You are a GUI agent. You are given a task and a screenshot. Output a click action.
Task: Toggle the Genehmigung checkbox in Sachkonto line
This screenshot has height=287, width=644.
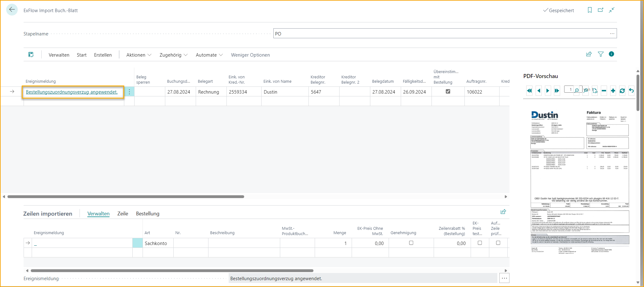(411, 243)
